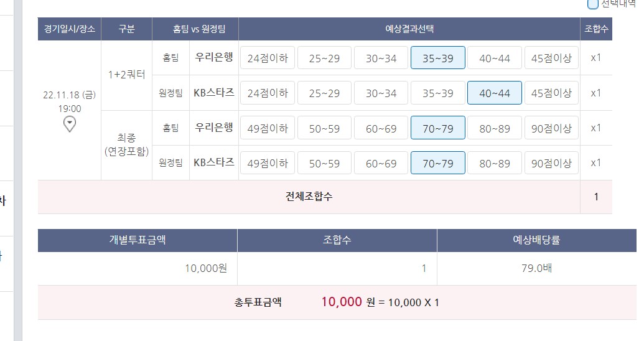The width and height of the screenshot is (644, 341).
Task: Click the 79.0배 예상배당률 value
Action: pos(536,269)
